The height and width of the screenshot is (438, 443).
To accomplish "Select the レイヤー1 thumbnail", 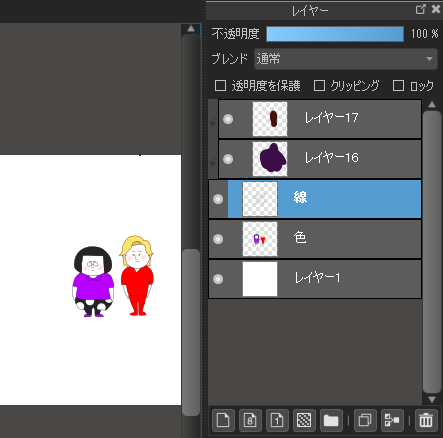I will [260, 279].
